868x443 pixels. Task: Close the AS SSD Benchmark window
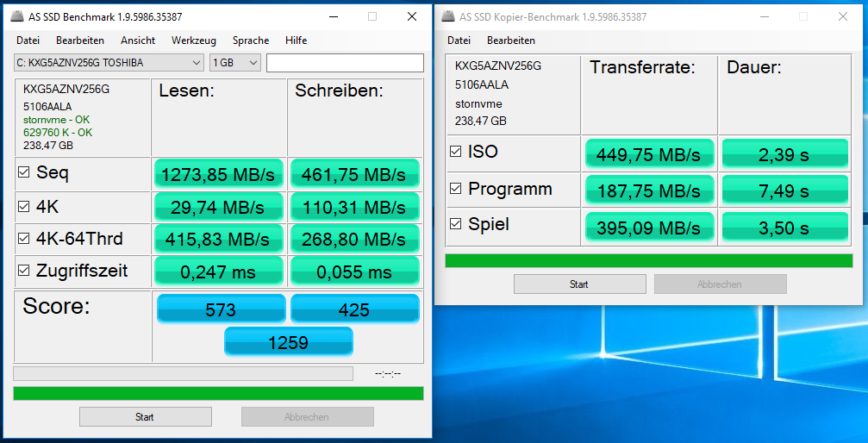pos(412,17)
